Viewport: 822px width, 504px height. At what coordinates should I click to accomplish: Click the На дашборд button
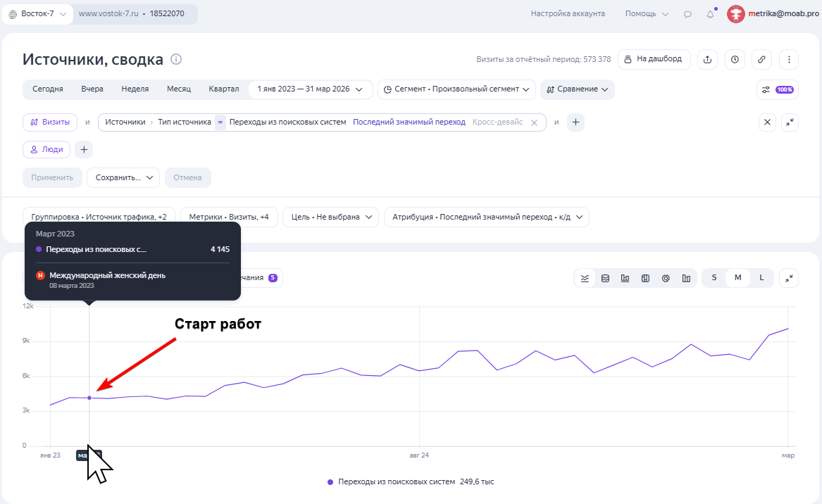click(654, 59)
